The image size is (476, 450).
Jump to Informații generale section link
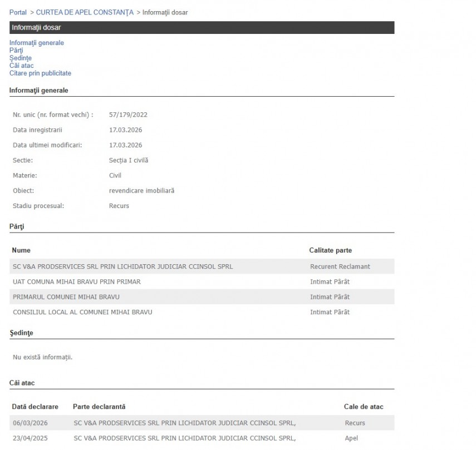click(x=37, y=43)
